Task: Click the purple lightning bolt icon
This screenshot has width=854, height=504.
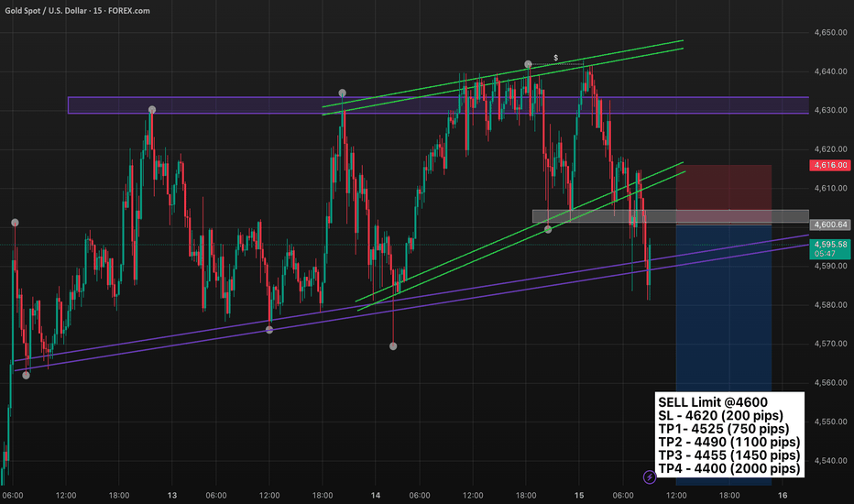Action: point(651,477)
